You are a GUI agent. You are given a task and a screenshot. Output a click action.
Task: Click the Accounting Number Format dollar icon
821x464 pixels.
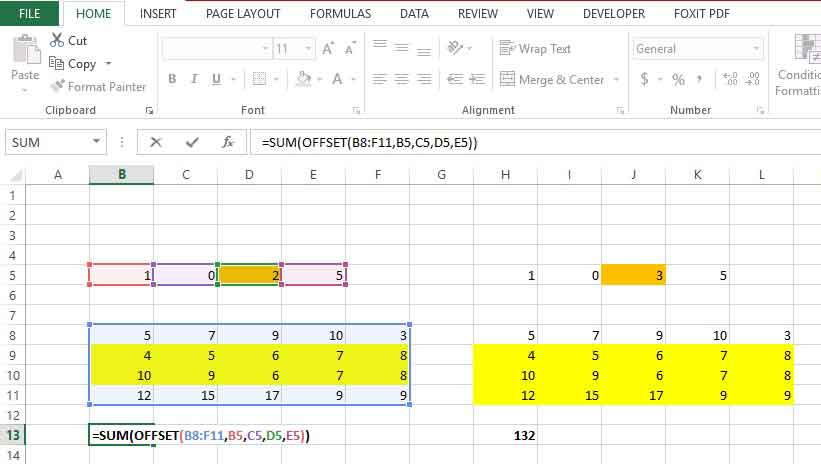tap(645, 80)
